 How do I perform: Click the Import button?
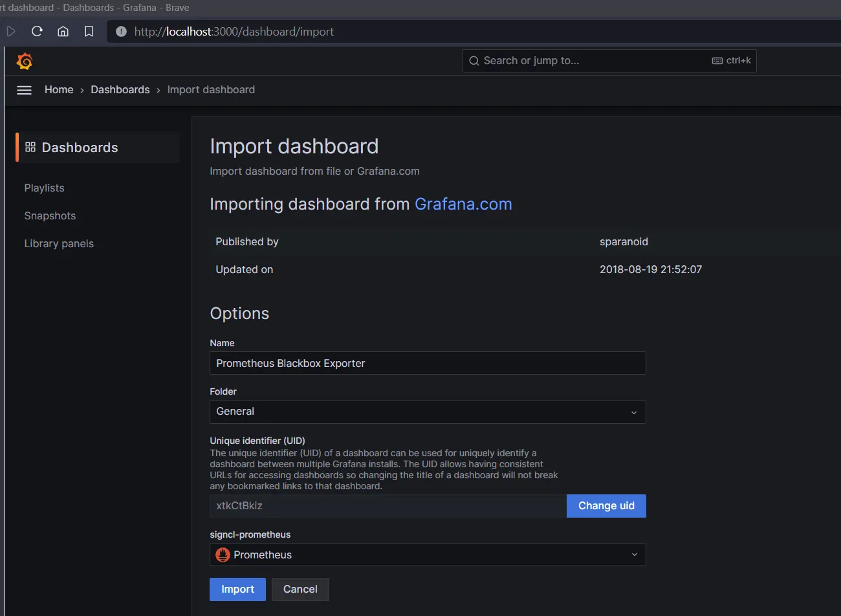237,589
